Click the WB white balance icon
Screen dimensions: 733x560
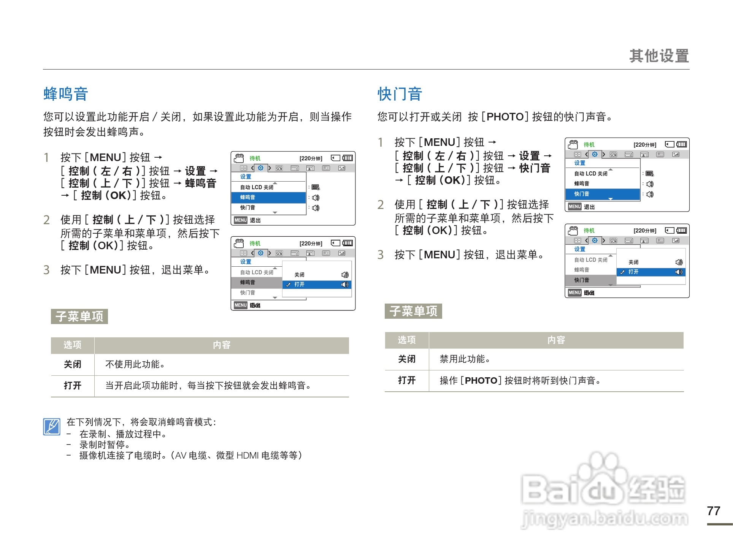326,168
